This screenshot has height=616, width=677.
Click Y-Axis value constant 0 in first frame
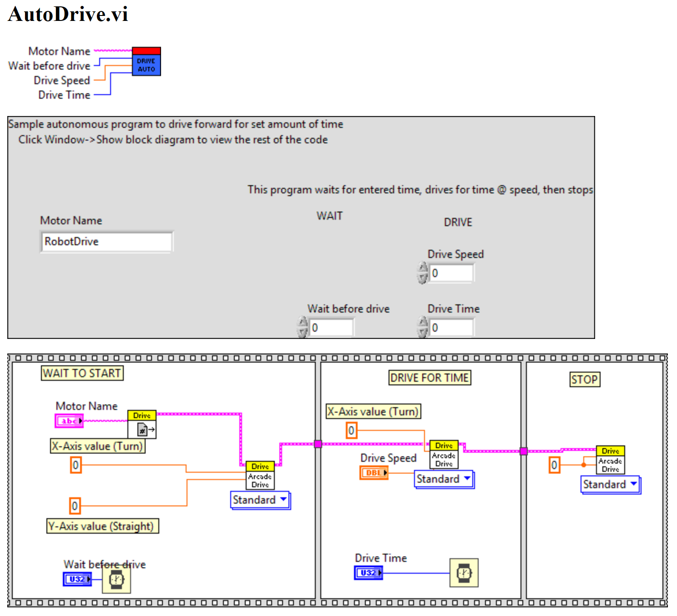tap(75, 505)
